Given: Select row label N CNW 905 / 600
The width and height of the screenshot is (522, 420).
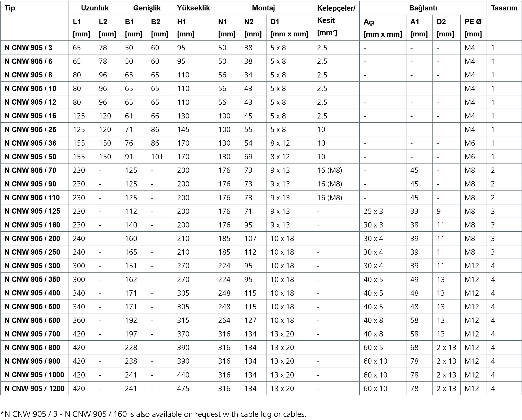Looking at the screenshot, I should pyautogui.click(x=32, y=320).
